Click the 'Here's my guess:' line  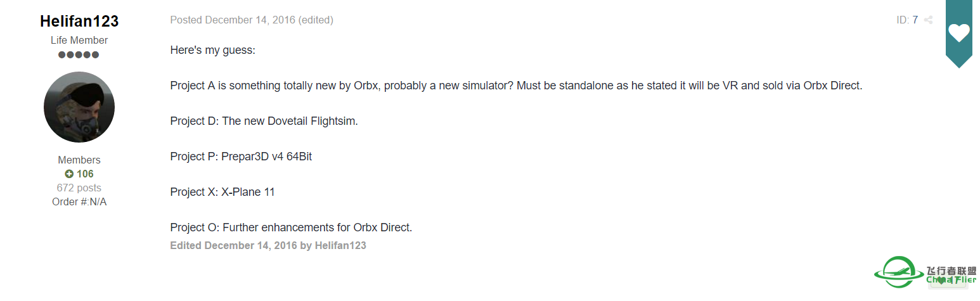(x=212, y=50)
